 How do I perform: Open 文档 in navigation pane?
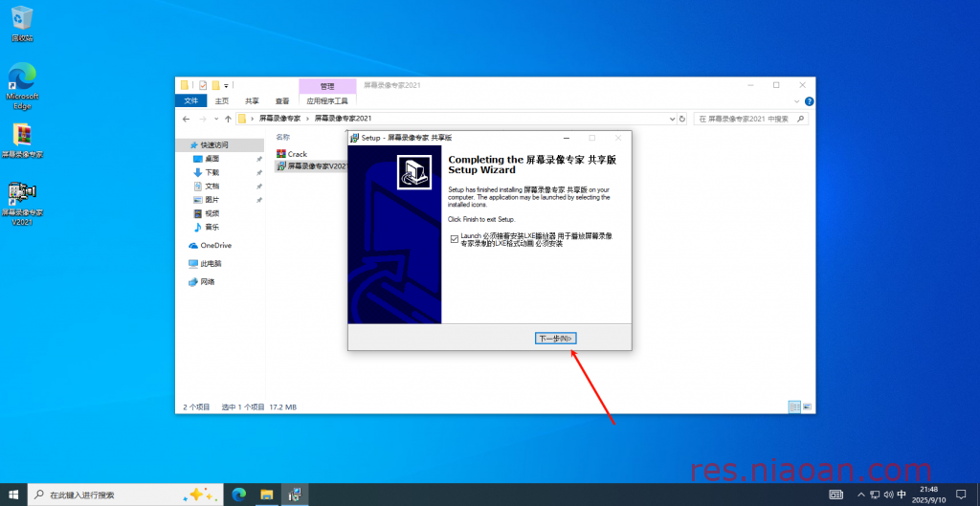212,187
